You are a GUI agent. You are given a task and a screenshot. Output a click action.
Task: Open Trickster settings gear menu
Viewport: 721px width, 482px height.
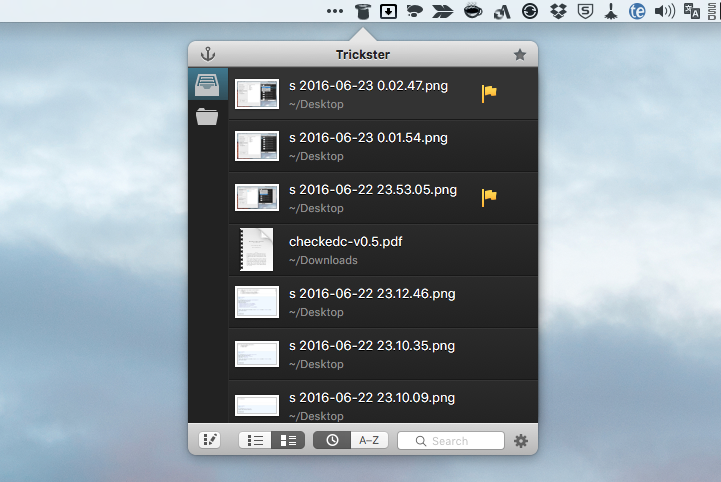coord(521,441)
